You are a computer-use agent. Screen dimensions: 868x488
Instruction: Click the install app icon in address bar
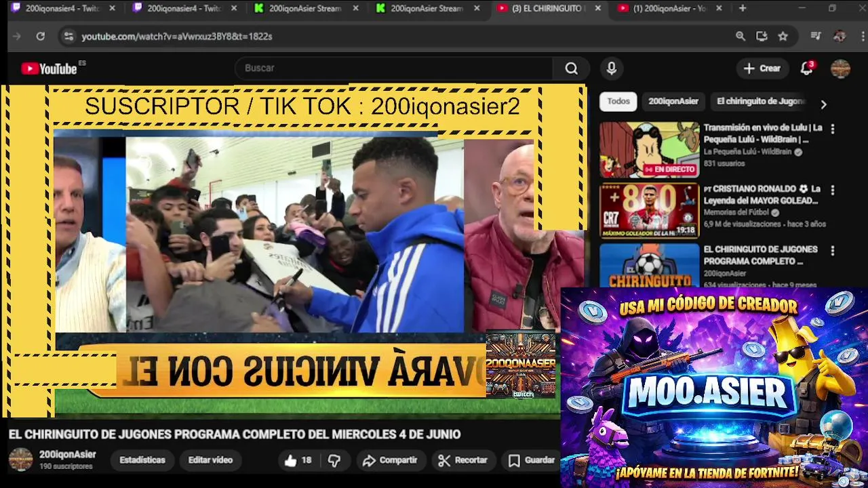(x=762, y=36)
